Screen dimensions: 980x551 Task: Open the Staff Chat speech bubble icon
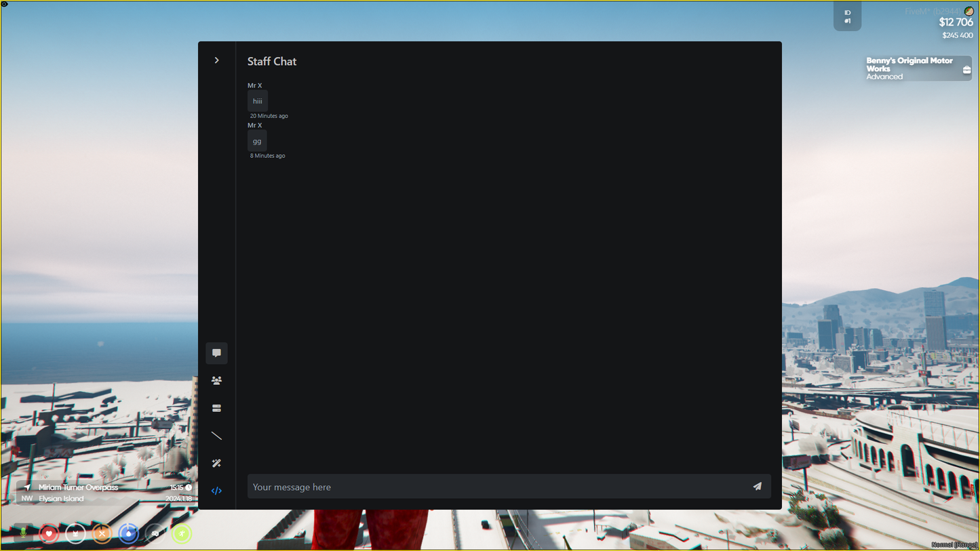(x=217, y=353)
